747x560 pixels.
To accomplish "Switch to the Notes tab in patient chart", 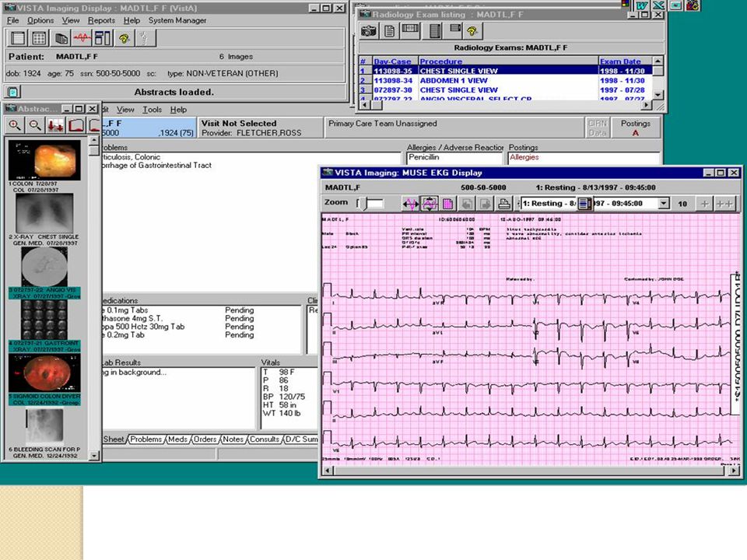I will point(233,439).
